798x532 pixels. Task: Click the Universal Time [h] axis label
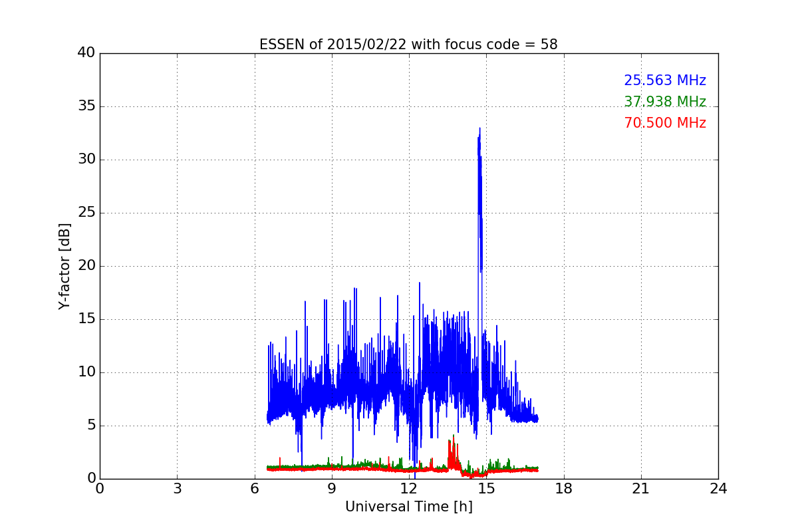[x=408, y=507]
